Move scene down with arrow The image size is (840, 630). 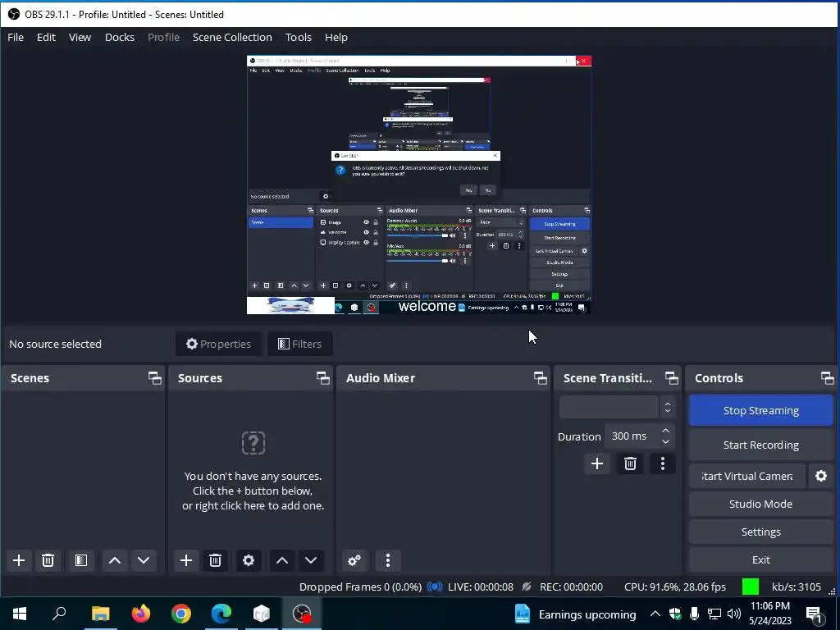(x=144, y=560)
